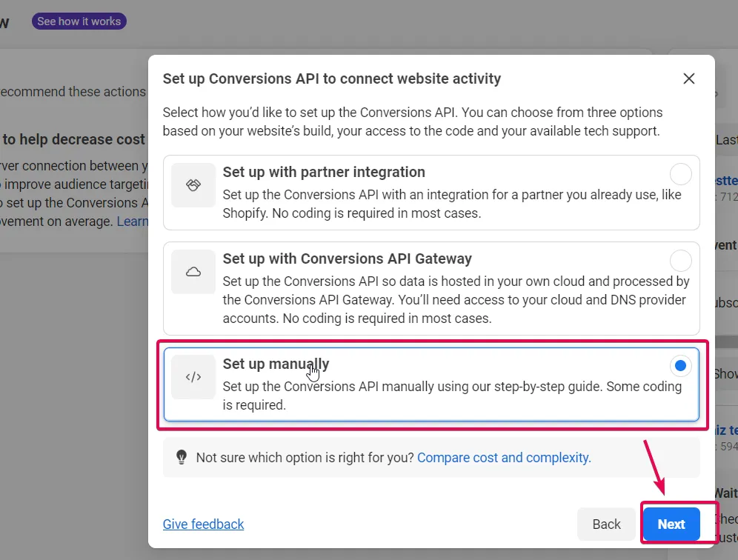Click the Set up manually heading text
Screen dimensions: 738x560
276,364
